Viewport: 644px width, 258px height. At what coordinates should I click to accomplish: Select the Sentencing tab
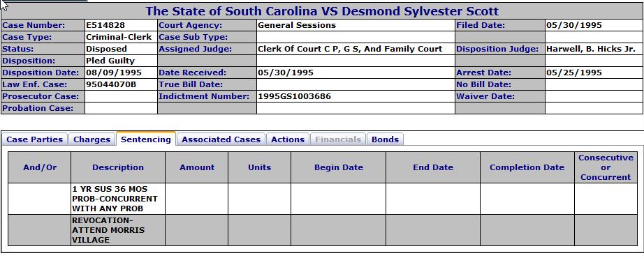[146, 139]
